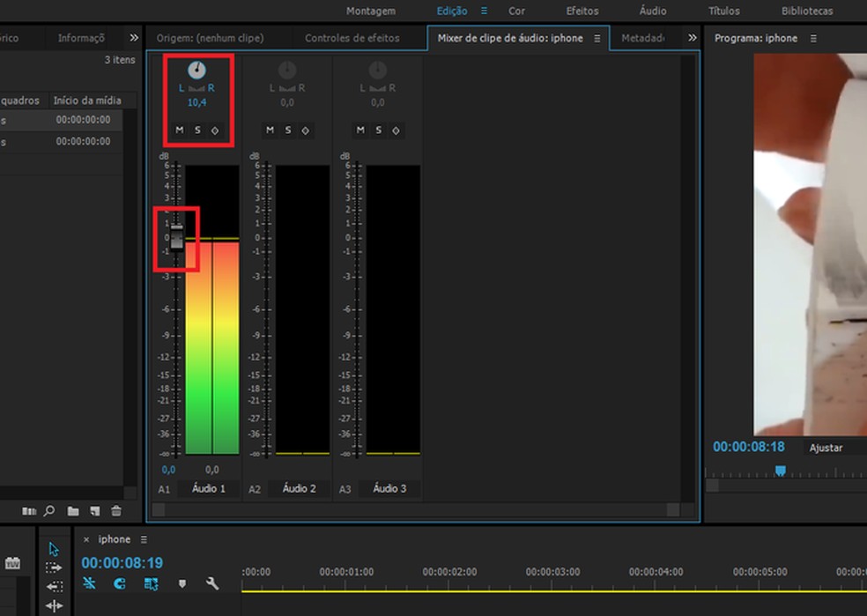Open the Programa: iphone panel menu

pyautogui.click(x=813, y=39)
